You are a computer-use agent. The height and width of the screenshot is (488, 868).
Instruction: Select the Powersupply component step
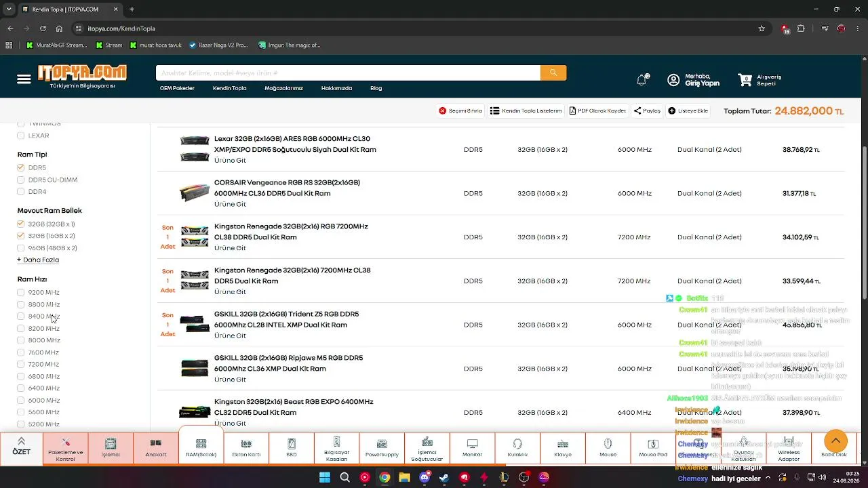(x=382, y=449)
